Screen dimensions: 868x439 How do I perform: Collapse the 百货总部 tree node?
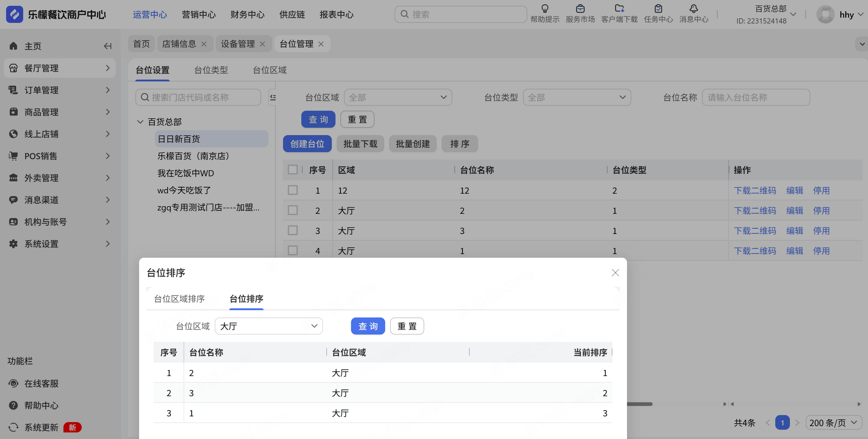pos(140,122)
